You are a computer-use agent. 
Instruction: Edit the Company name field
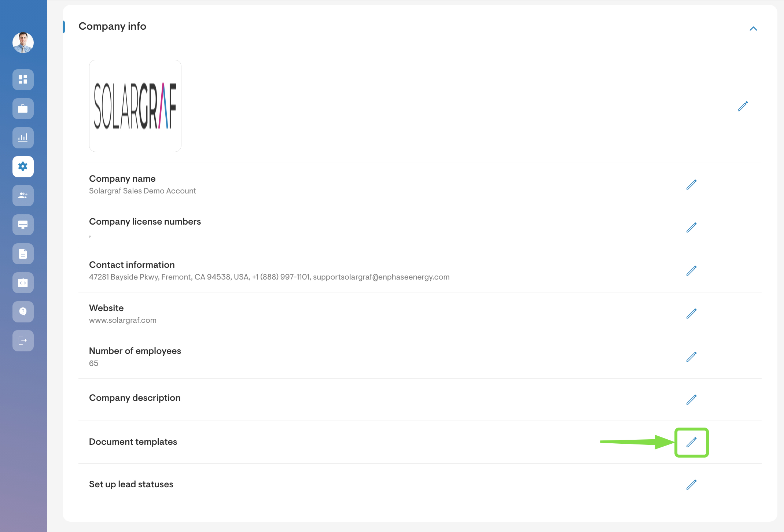[x=691, y=185]
